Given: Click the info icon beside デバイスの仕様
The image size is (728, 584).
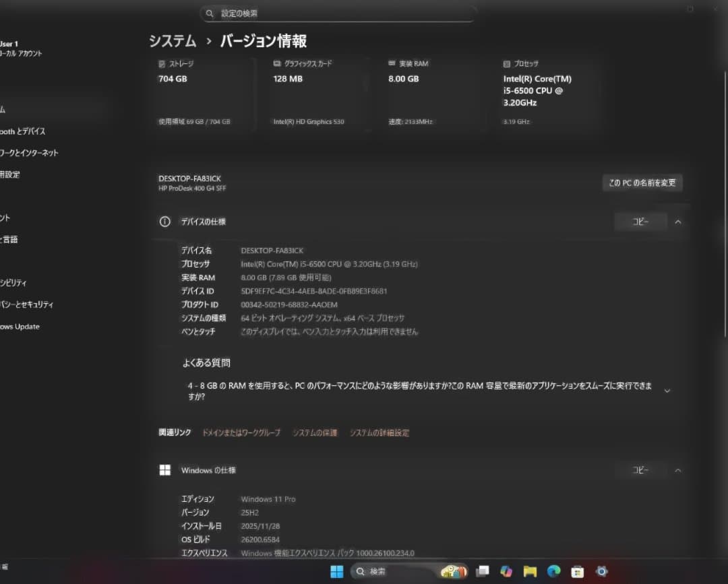Looking at the screenshot, I should tap(164, 221).
